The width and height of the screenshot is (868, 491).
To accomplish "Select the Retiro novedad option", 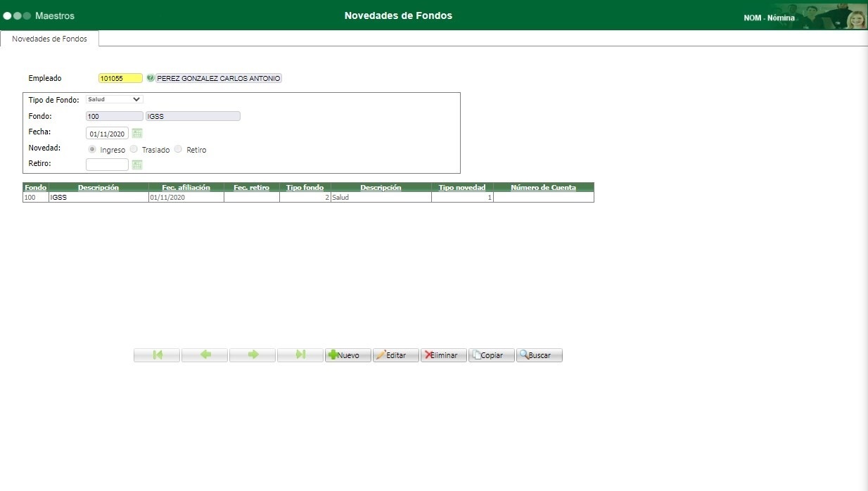I will 178,149.
